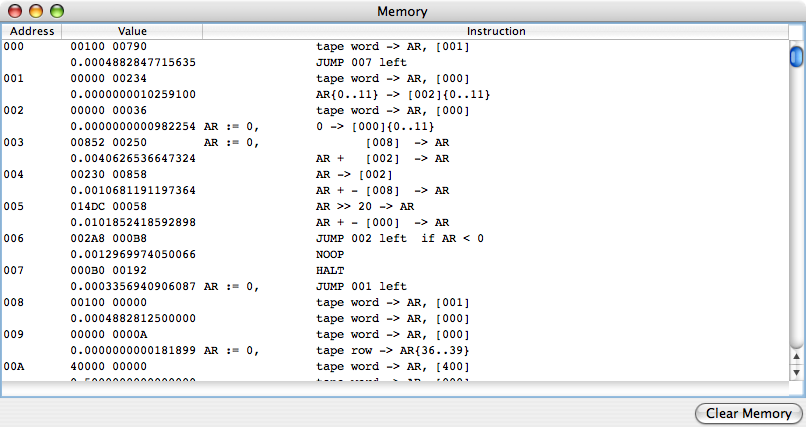
Task: Click instruction AR >> 20 -> AR
Action: pyautogui.click(x=365, y=206)
